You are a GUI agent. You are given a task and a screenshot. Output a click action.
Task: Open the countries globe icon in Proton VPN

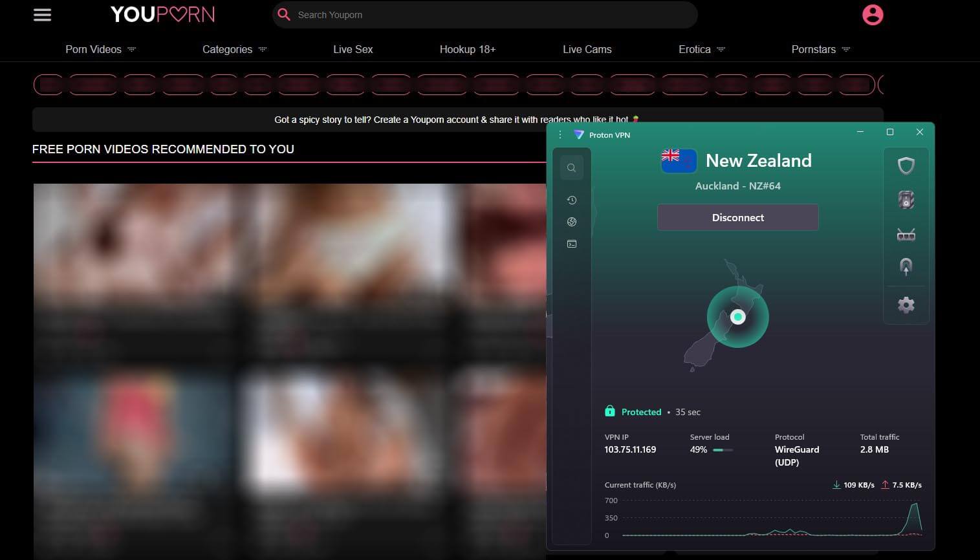coord(571,222)
